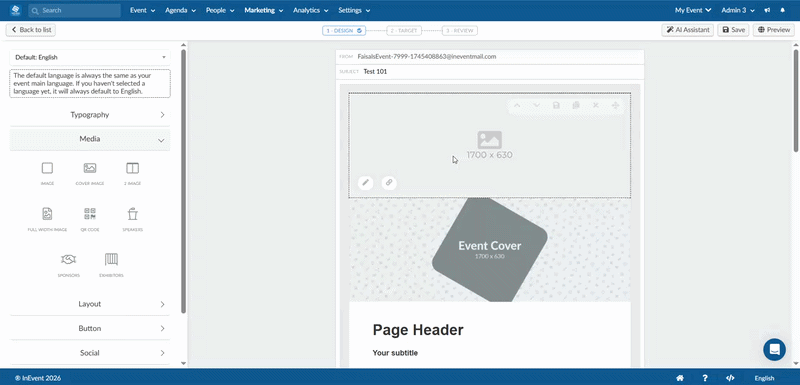Open the code developer icon in footer
The height and width of the screenshot is (385, 800).
[730, 378]
